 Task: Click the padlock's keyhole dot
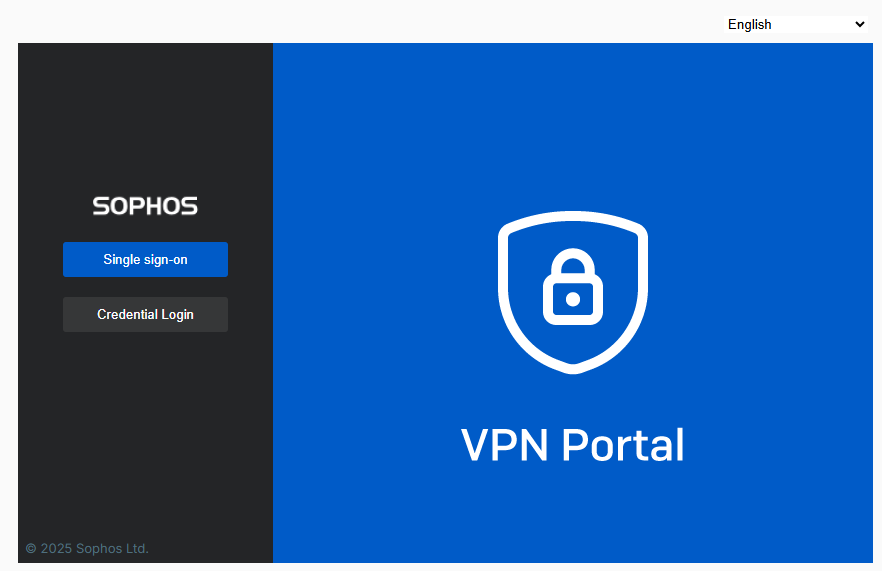click(573, 298)
